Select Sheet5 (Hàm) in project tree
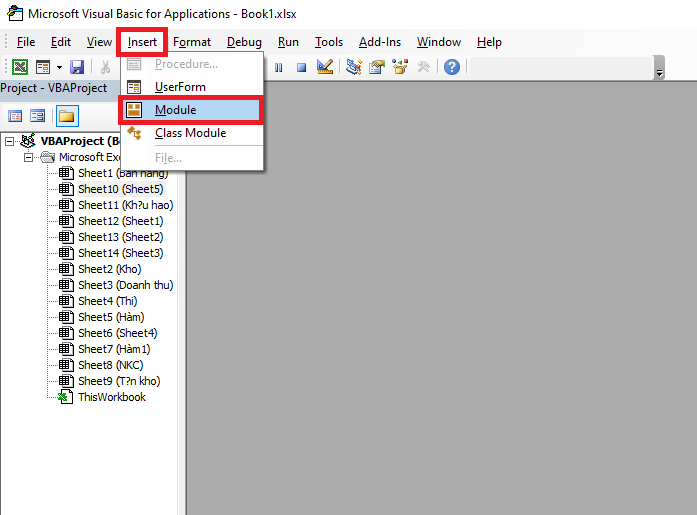The height and width of the screenshot is (515, 697). [x=111, y=317]
